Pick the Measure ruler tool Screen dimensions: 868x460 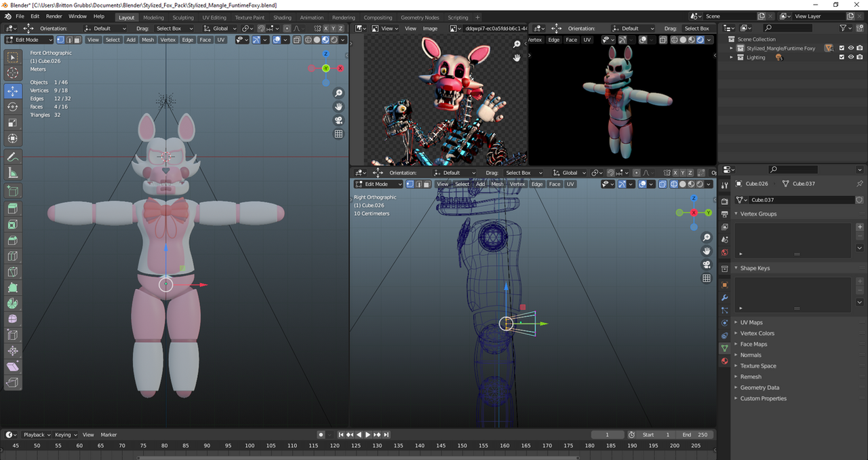coord(13,172)
